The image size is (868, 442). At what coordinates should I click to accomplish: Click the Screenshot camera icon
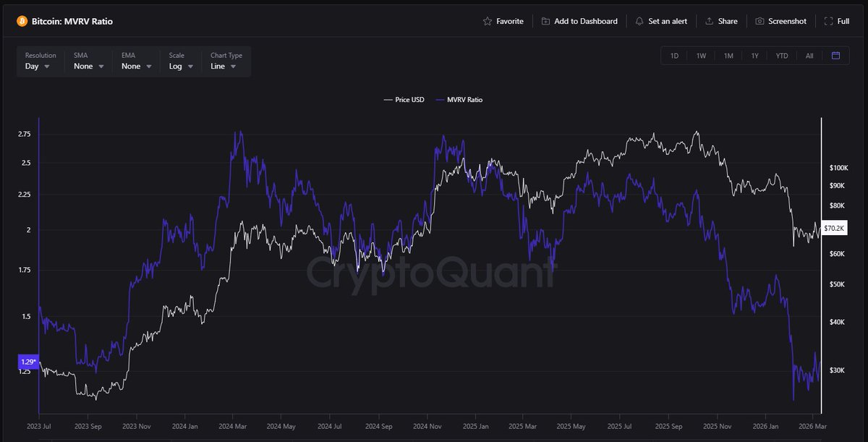[x=759, y=22]
